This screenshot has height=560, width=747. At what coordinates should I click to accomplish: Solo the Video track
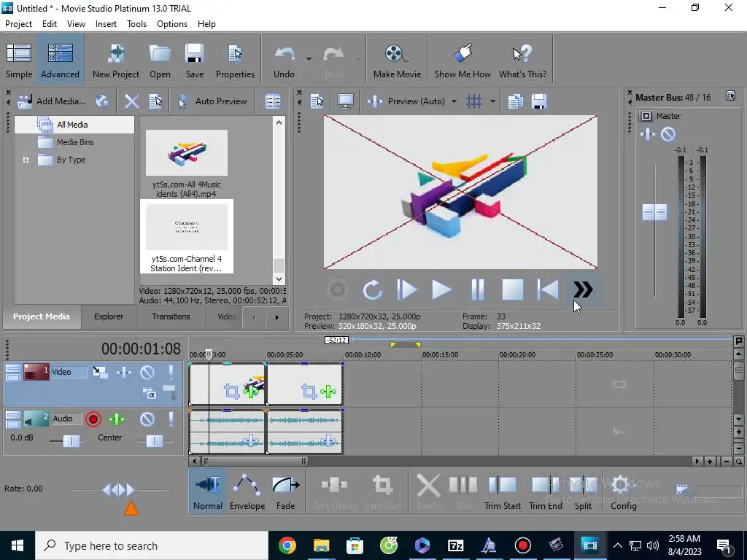click(x=171, y=372)
